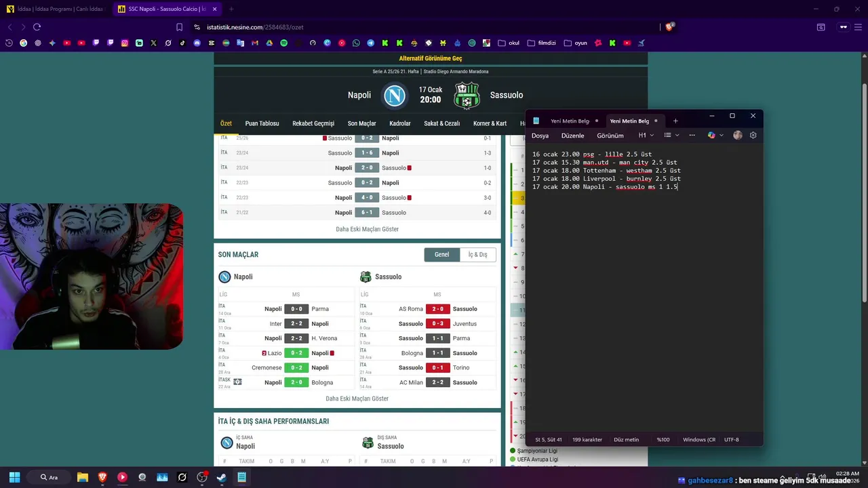
Task: Open the 'Rekabet Geçmişi' tab
Action: (x=313, y=123)
